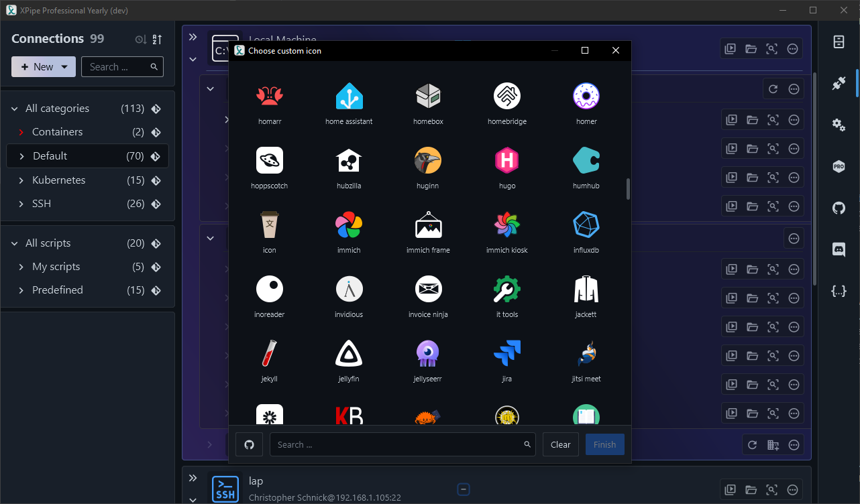Select the Predefined scripts item

(x=58, y=290)
